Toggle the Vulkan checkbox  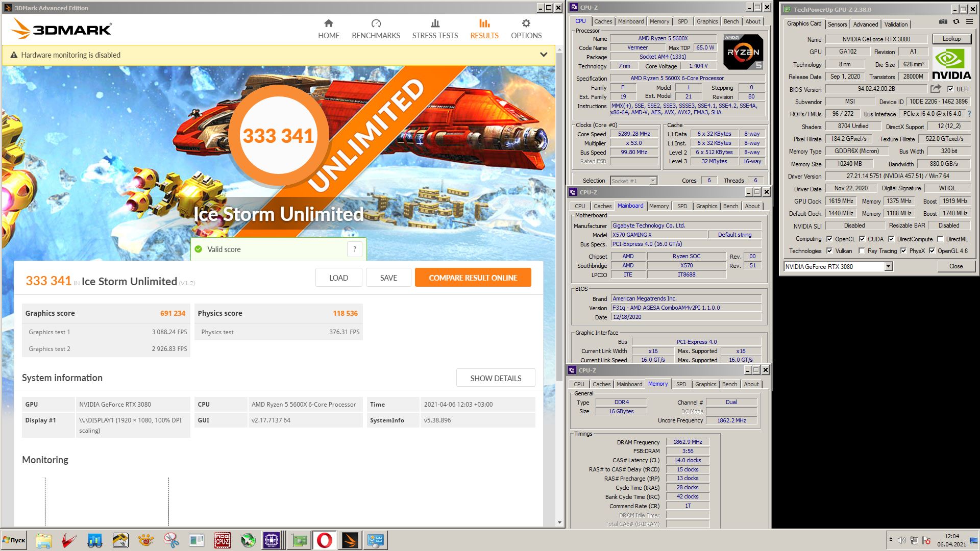tap(829, 251)
